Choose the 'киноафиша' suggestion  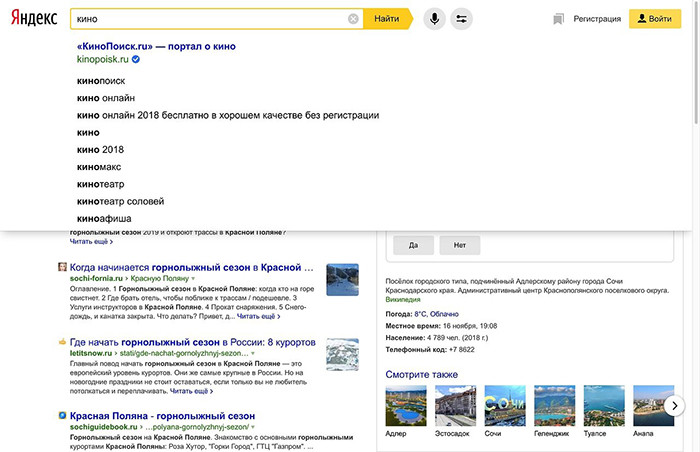point(104,218)
